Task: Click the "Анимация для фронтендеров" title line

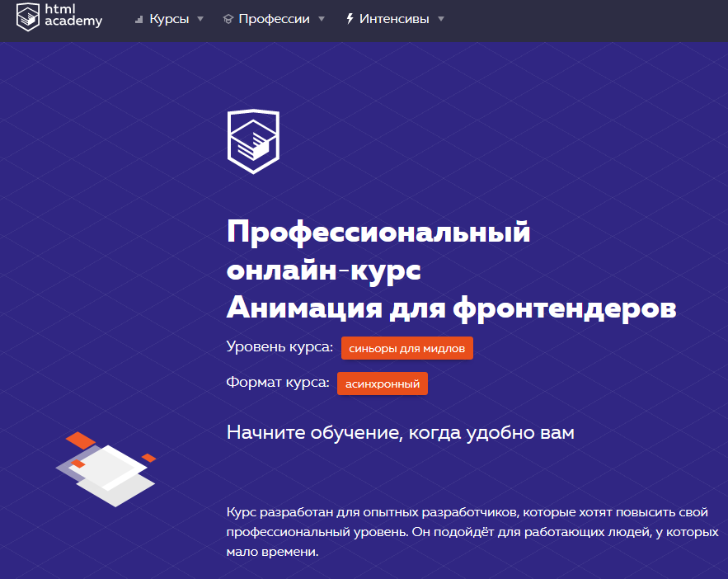Action: coord(451,308)
